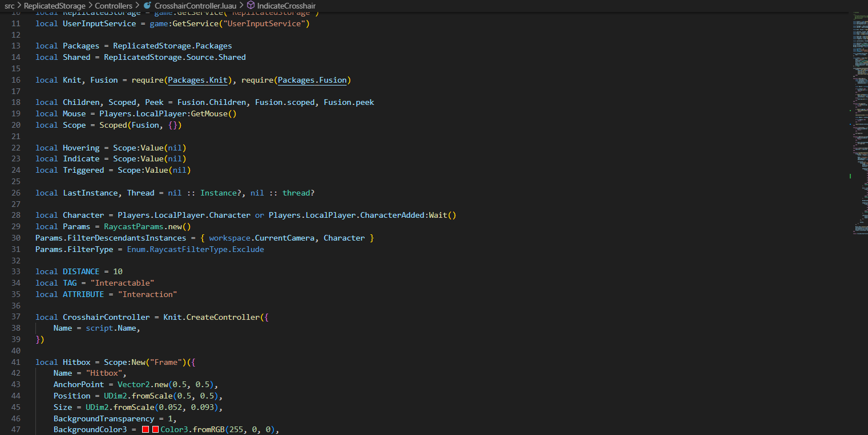Click the AnchorPoint property name

tap(79, 384)
